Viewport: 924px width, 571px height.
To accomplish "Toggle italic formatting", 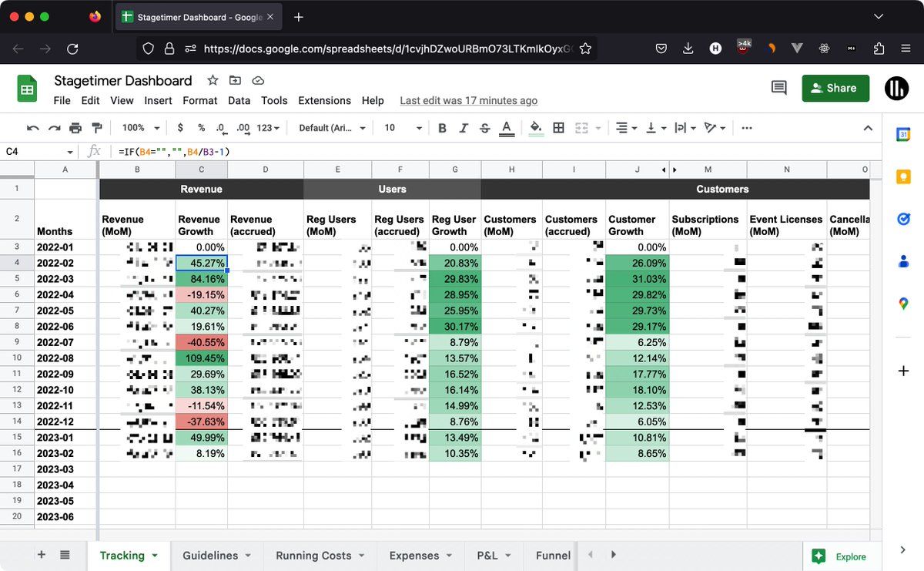I will point(463,128).
